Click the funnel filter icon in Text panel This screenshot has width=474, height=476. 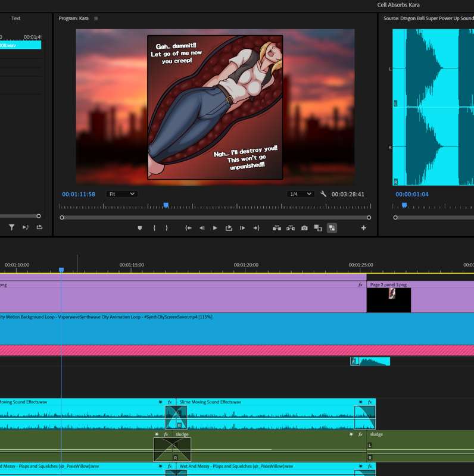pyautogui.click(x=11, y=227)
